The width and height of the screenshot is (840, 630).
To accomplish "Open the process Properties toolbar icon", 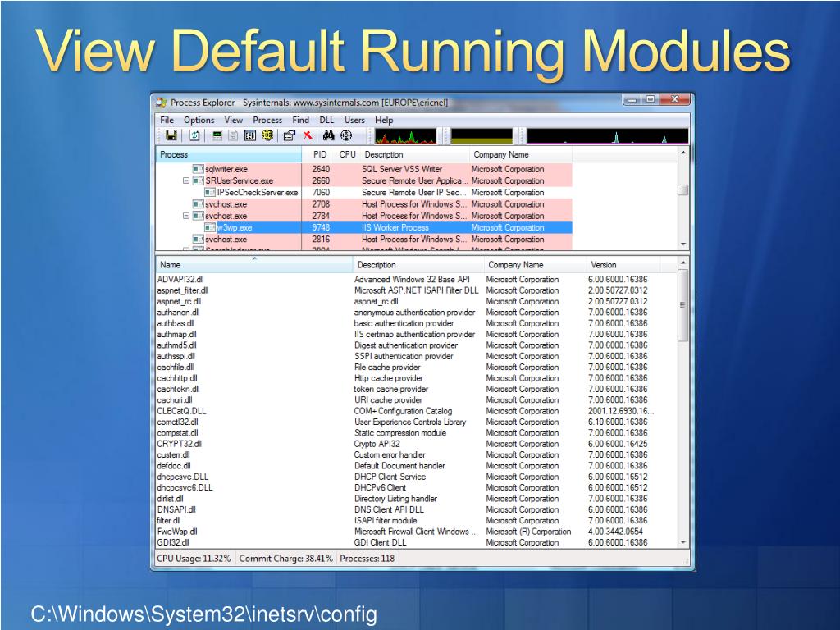I will (x=290, y=135).
